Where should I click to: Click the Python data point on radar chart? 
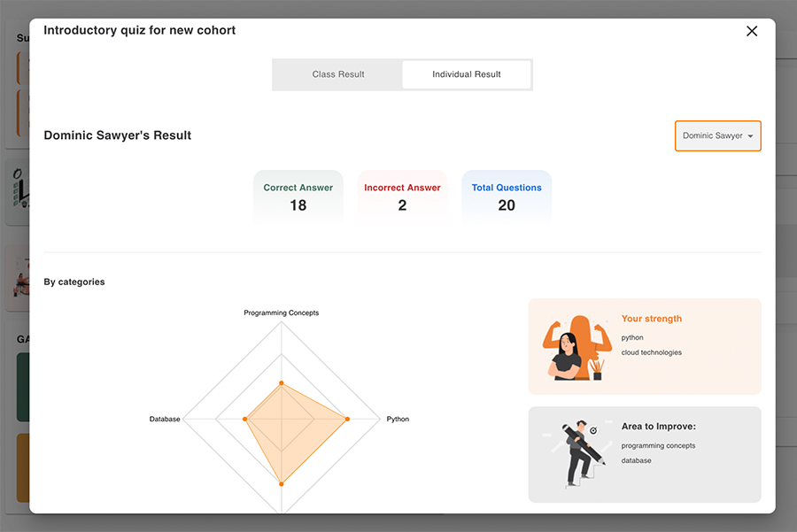coord(347,419)
